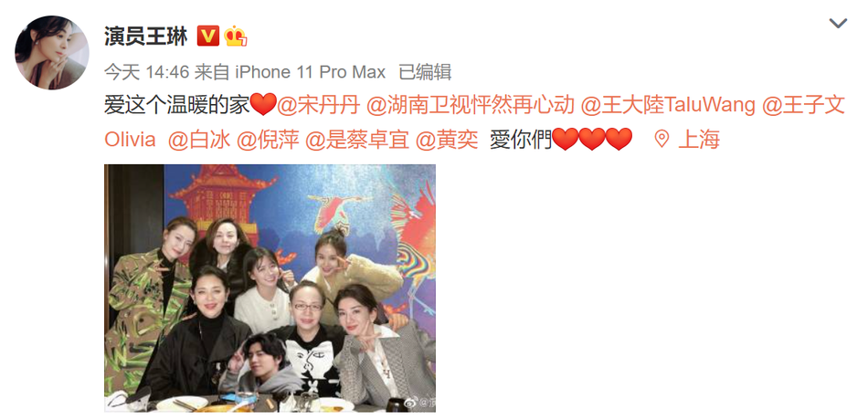Open the @王大陸TaluWang mention

click(668, 105)
